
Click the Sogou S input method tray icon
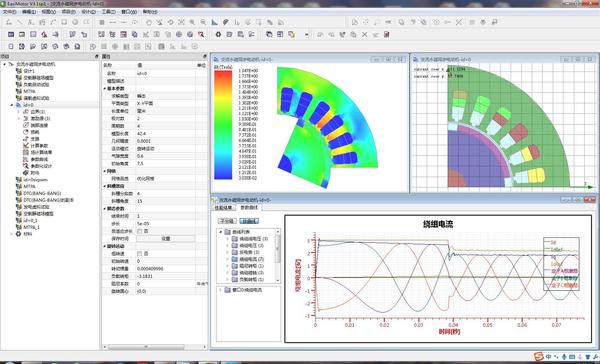point(539,357)
